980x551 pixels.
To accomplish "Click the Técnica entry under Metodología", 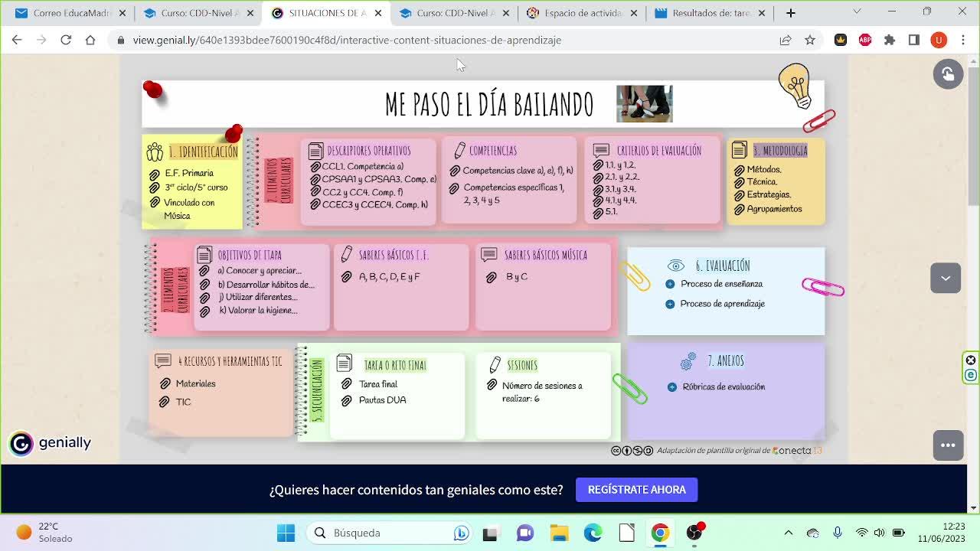I will [762, 182].
